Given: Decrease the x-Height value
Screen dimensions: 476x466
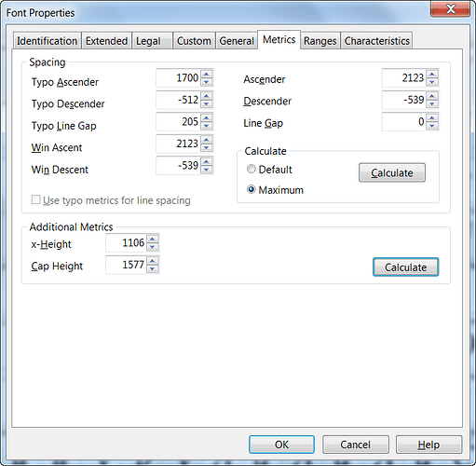Looking at the screenshot, I should point(153,247).
